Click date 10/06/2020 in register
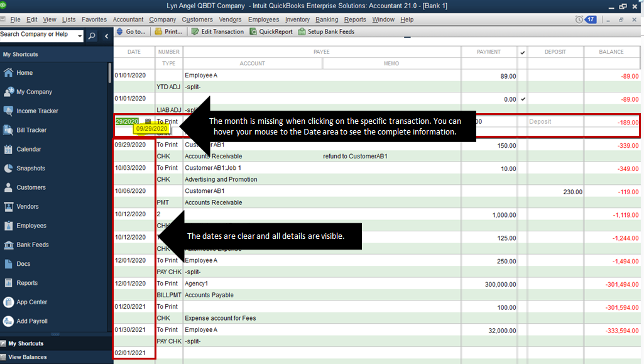Viewport: 644px width, 364px height. click(130, 191)
